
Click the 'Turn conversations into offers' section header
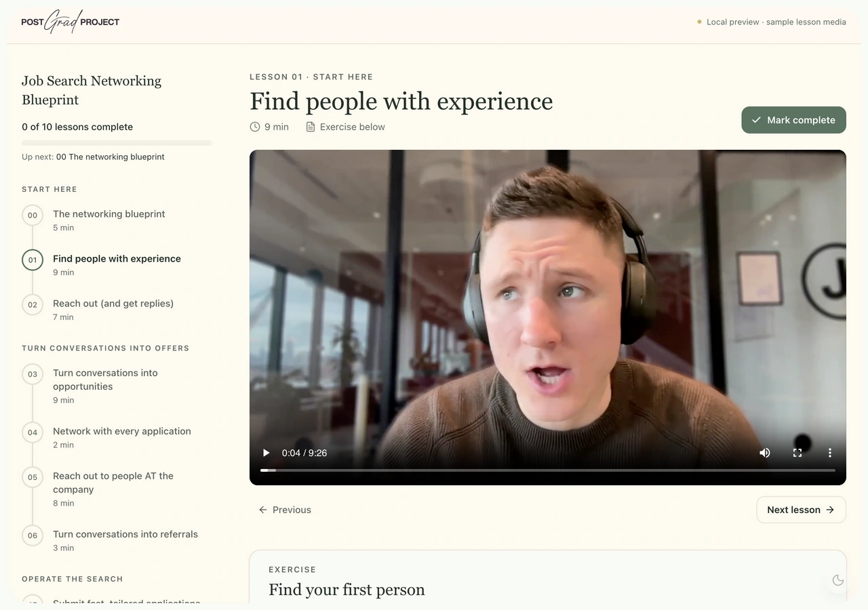106,348
